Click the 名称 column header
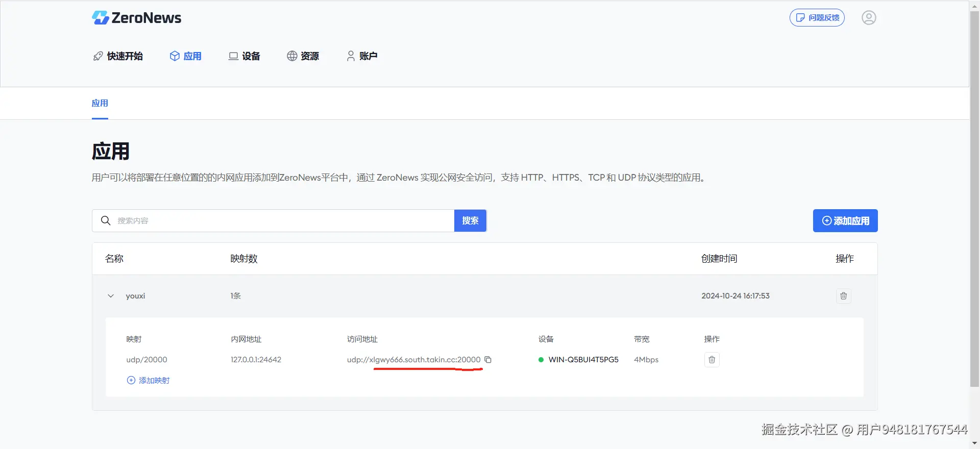Image resolution: width=980 pixels, height=449 pixels. click(114, 259)
